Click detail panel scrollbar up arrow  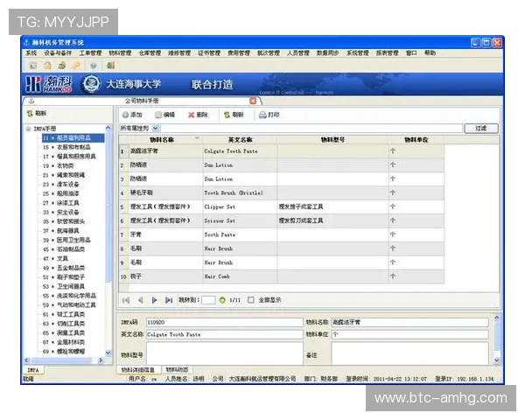click(x=497, y=317)
